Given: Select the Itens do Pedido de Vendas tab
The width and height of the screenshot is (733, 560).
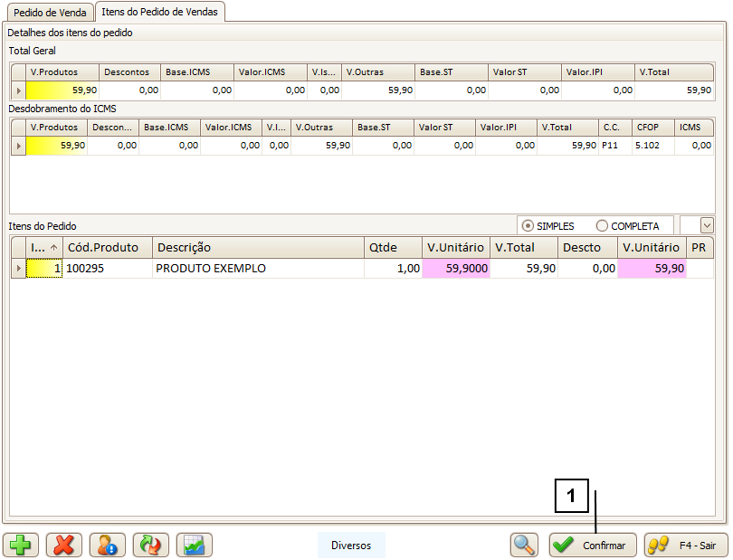Looking at the screenshot, I should [x=160, y=12].
